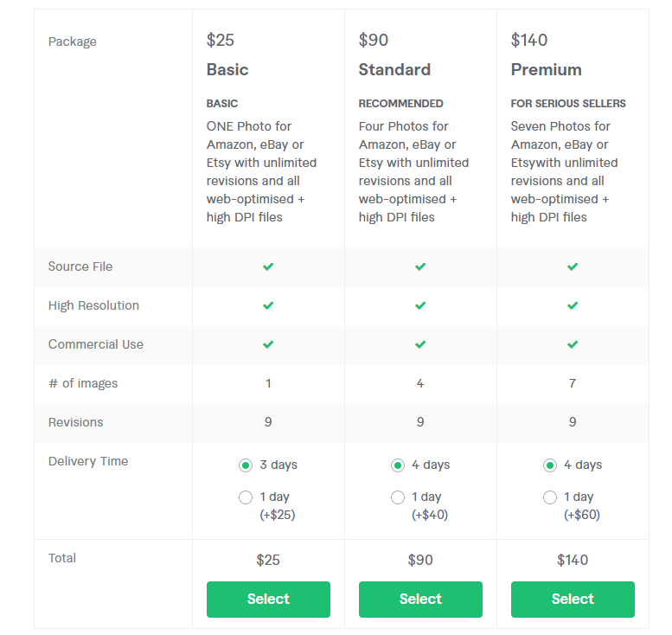
Task: Select 4 days delivery for Standard
Action: [398, 465]
